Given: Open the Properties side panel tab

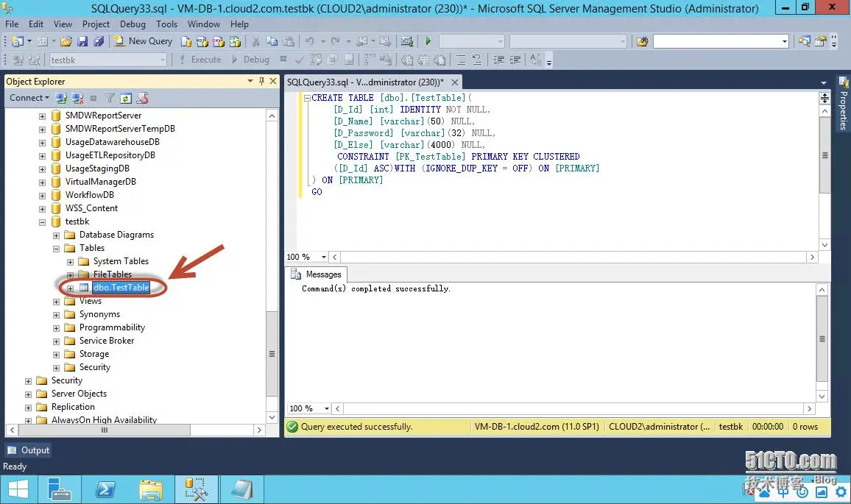Looking at the screenshot, I should [x=844, y=104].
